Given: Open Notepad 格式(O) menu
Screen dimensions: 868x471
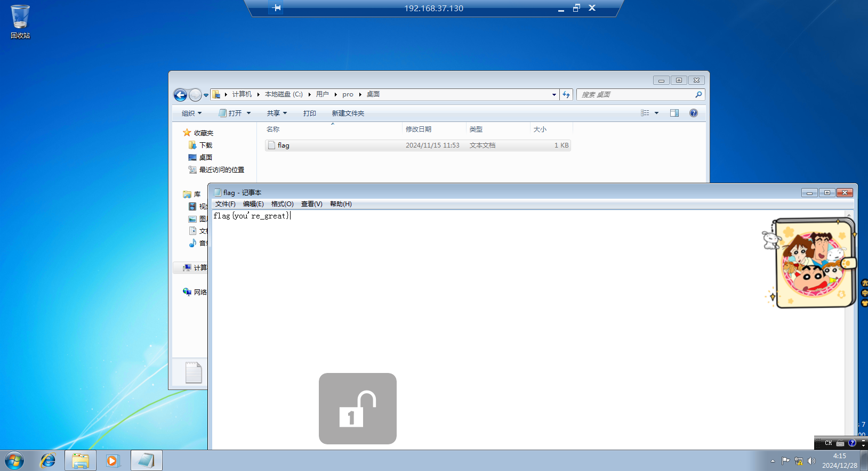Looking at the screenshot, I should click(x=282, y=204).
